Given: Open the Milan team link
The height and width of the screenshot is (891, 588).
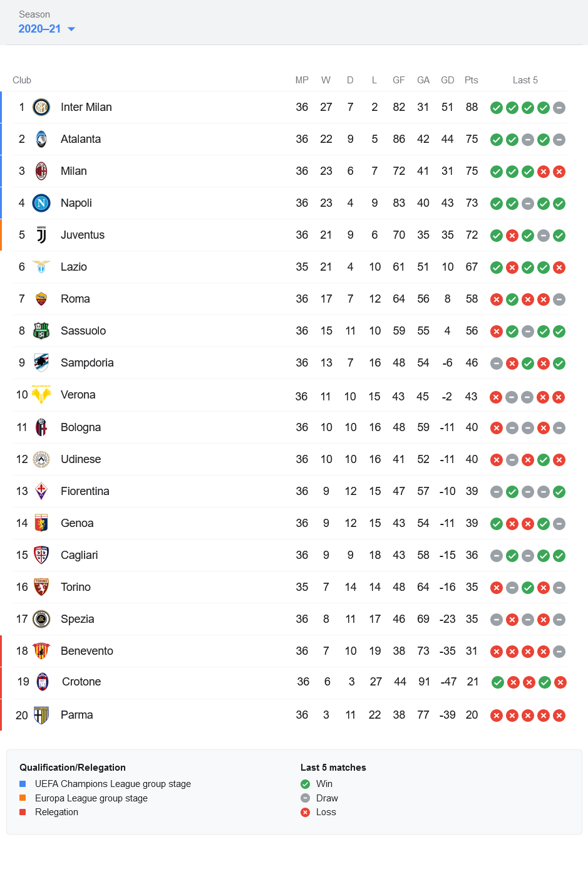Looking at the screenshot, I should coord(74,171).
